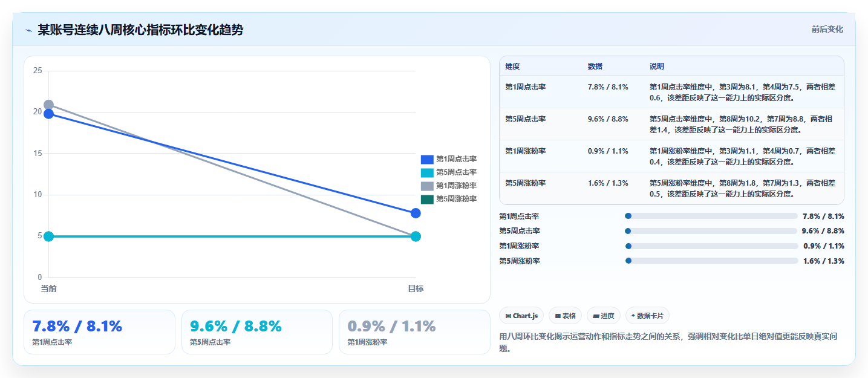
Task: Click the summary paragraph beginning 用八周环比变化
Action: 668,342
